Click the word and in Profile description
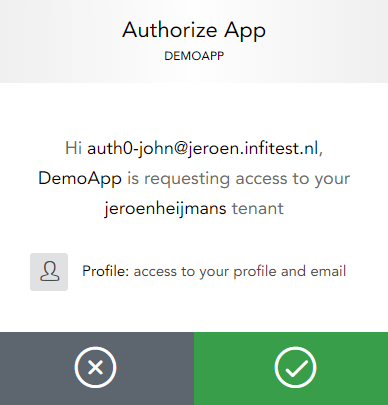This screenshot has height=405, width=388. click(293, 271)
